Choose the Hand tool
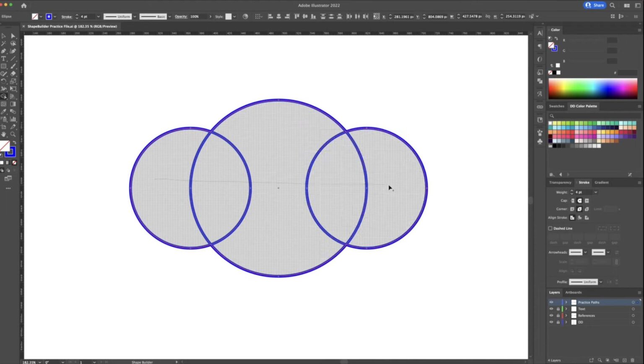Image resolution: width=644 pixels, height=364 pixels. point(4,134)
